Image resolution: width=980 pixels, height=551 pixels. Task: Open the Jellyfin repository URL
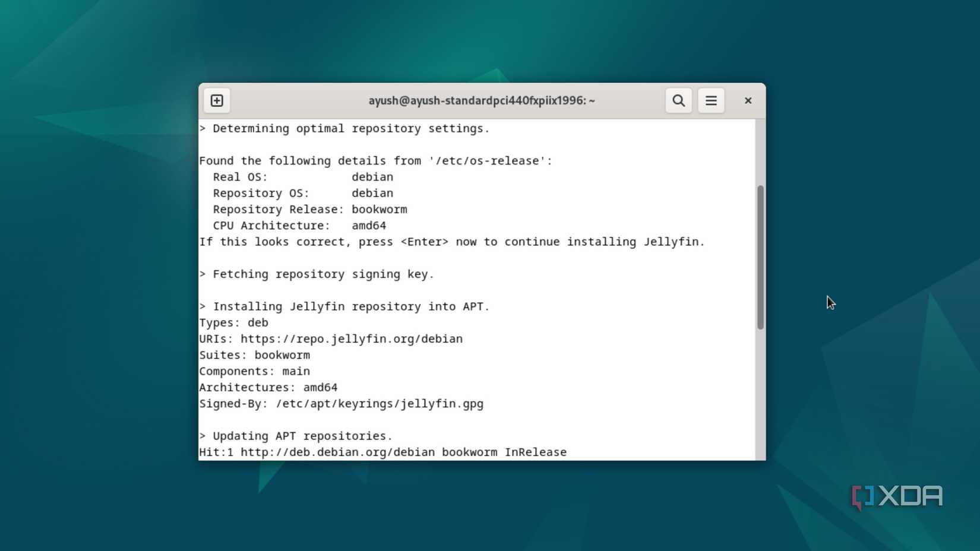click(351, 338)
